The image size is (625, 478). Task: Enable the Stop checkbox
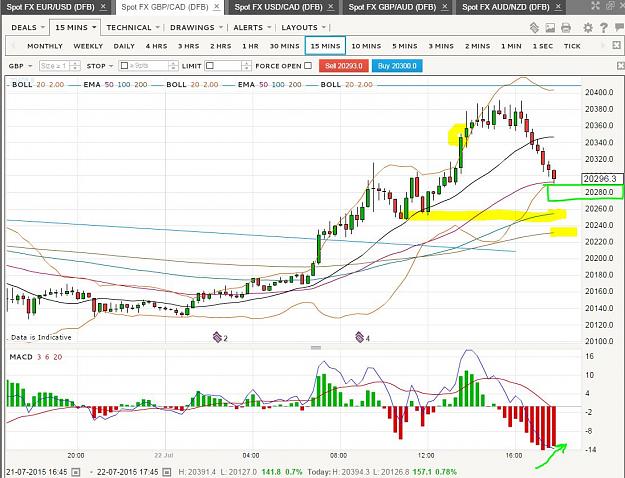(x=124, y=65)
